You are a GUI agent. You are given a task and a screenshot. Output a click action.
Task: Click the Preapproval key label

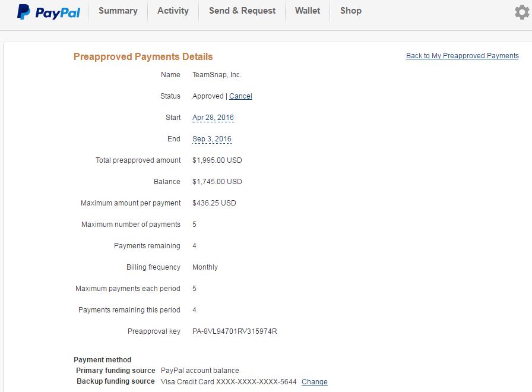coord(154,331)
